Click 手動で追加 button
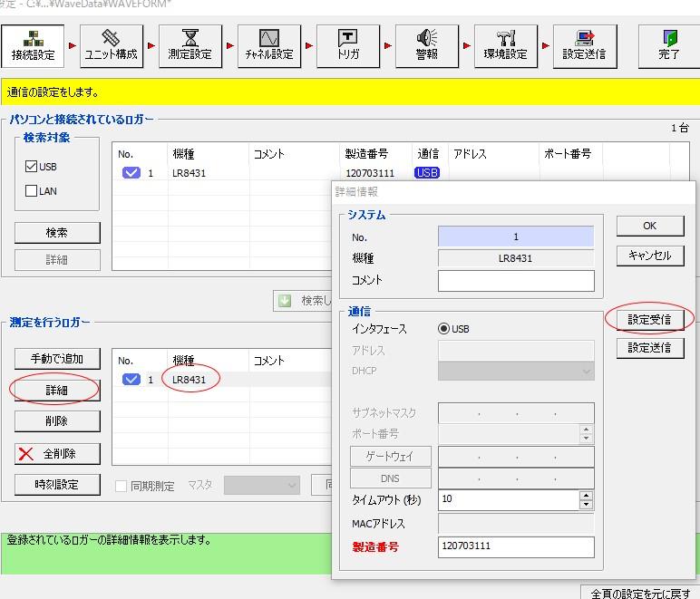Viewport: 700px width, 599px height. click(x=57, y=359)
